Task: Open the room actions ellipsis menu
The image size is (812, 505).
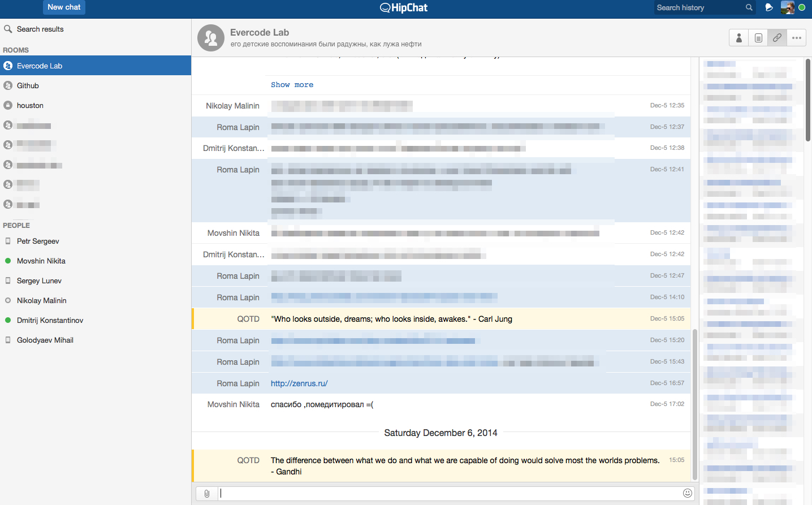Action: [x=797, y=38]
